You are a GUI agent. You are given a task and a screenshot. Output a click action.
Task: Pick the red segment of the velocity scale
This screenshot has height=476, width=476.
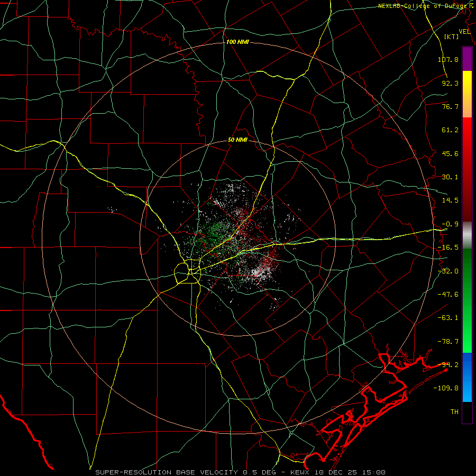(467, 170)
